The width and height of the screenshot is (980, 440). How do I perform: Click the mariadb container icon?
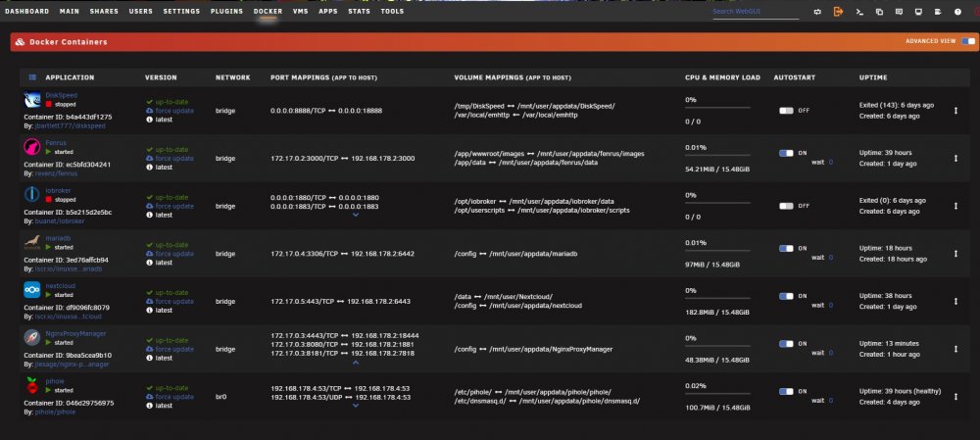tap(32, 242)
